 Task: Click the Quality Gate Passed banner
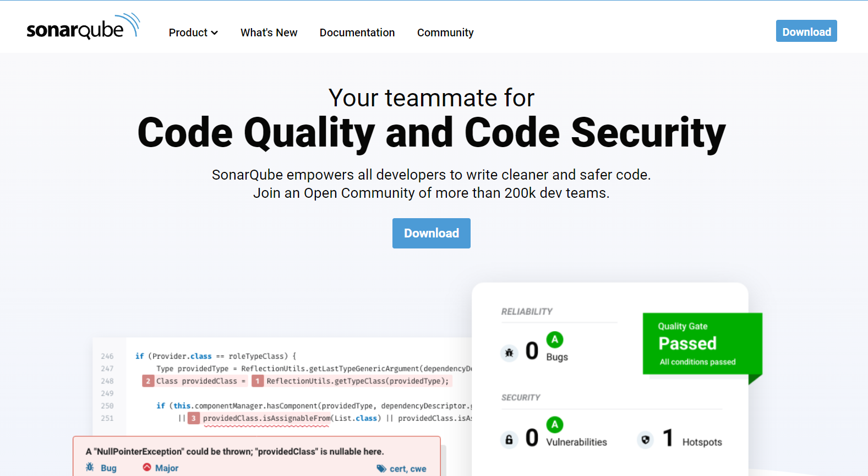pos(702,344)
